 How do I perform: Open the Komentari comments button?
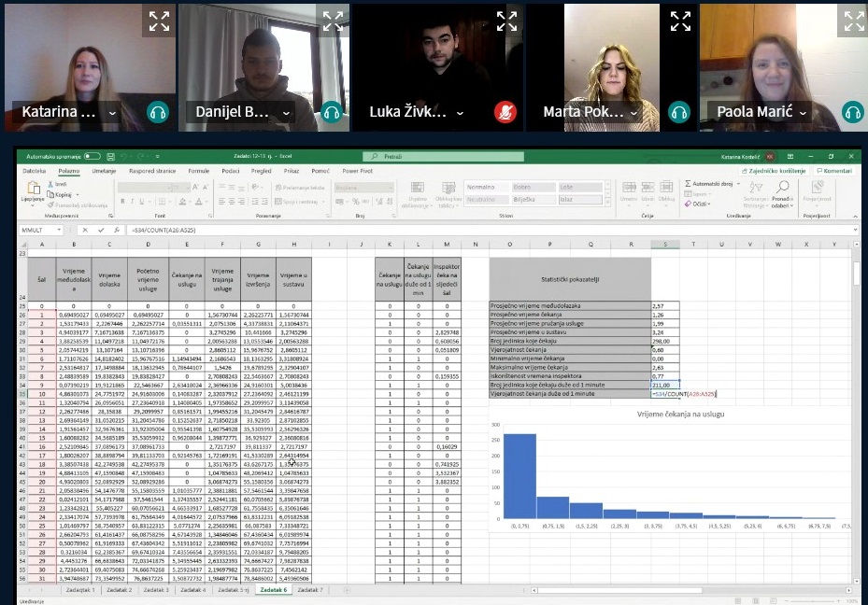click(x=833, y=171)
